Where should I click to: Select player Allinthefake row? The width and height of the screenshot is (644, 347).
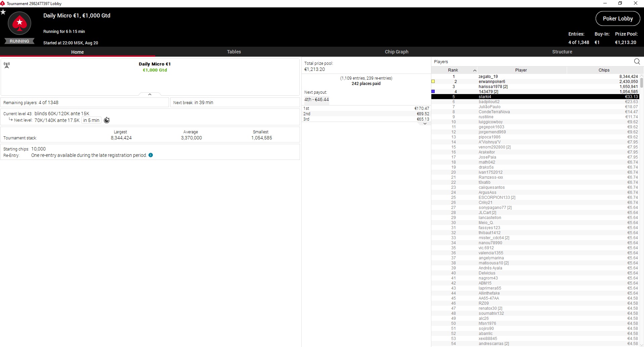click(x=535, y=293)
